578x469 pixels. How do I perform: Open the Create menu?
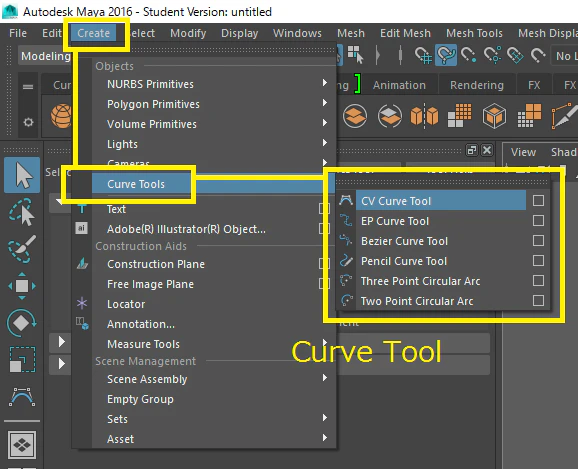coord(93,33)
